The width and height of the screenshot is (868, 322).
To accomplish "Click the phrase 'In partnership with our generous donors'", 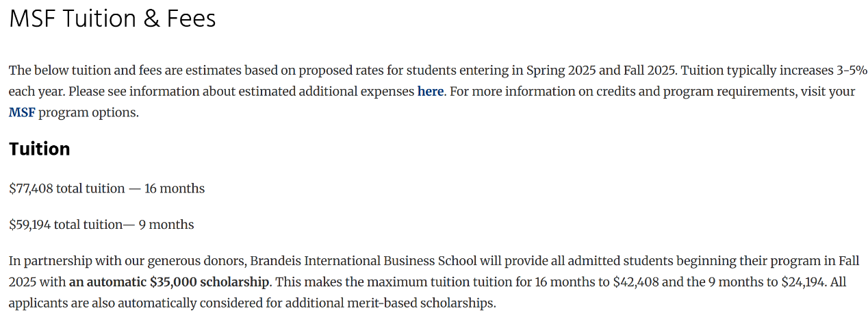I will (x=127, y=261).
